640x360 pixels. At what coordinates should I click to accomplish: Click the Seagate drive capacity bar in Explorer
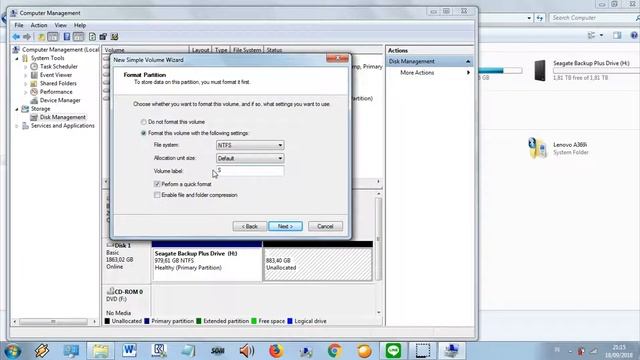(x=596, y=71)
